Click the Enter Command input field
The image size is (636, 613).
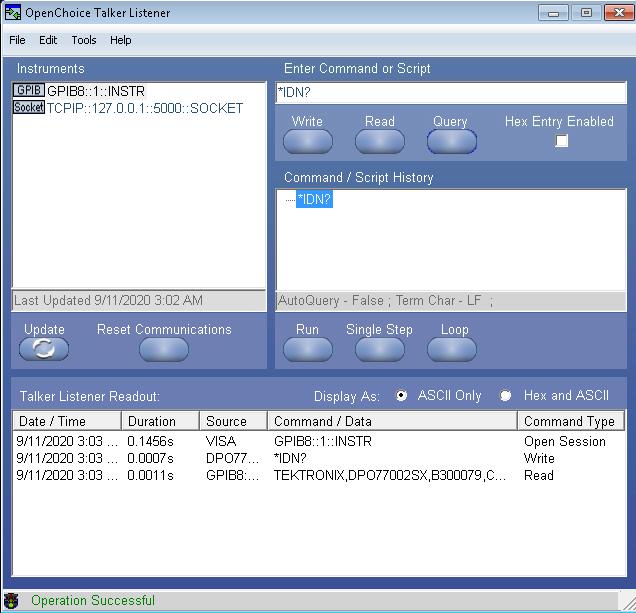[x=451, y=93]
